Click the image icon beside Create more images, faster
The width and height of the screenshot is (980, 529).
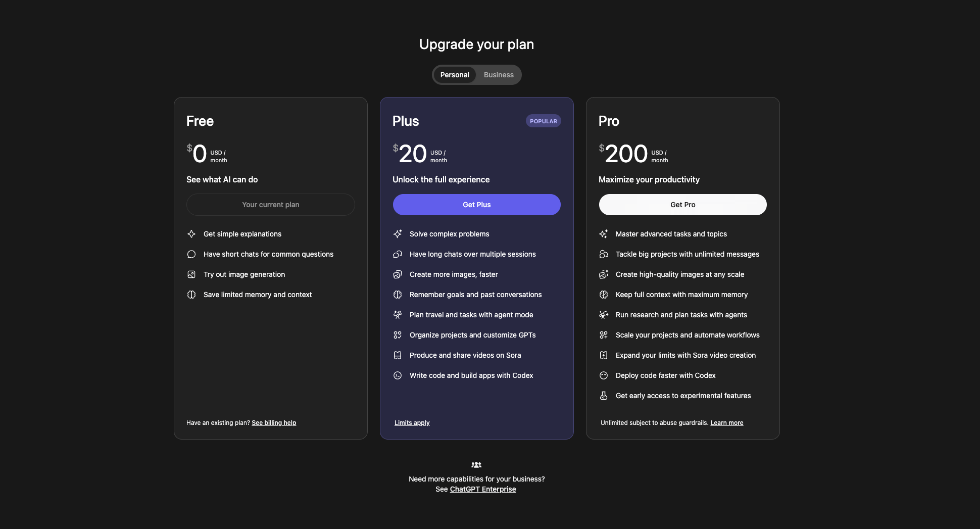(398, 274)
